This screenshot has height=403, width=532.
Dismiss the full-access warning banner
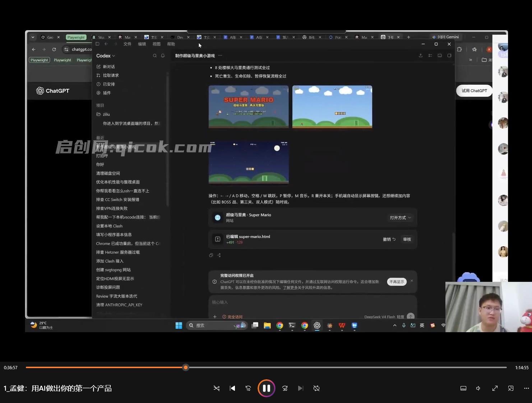tap(412, 281)
